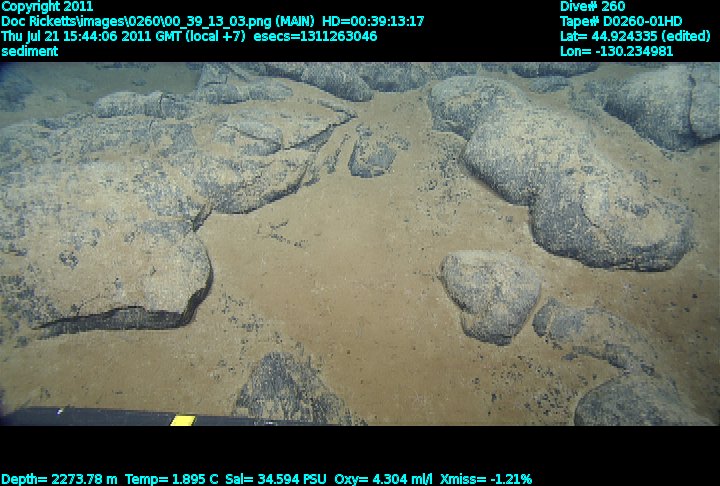This screenshot has width=720, height=486.
Task: Click the 'Oxy= 4.304 ml/l' reading
Action: (x=383, y=480)
